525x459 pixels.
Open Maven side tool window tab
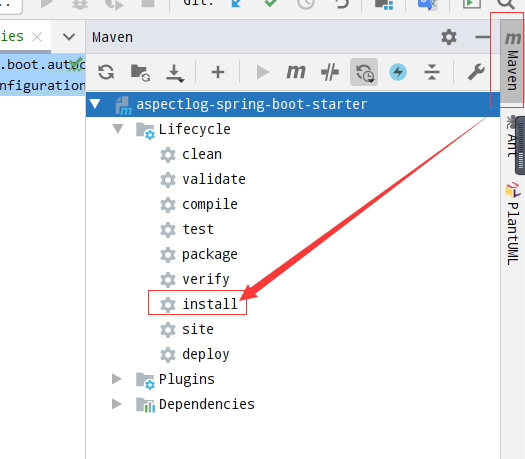click(512, 62)
